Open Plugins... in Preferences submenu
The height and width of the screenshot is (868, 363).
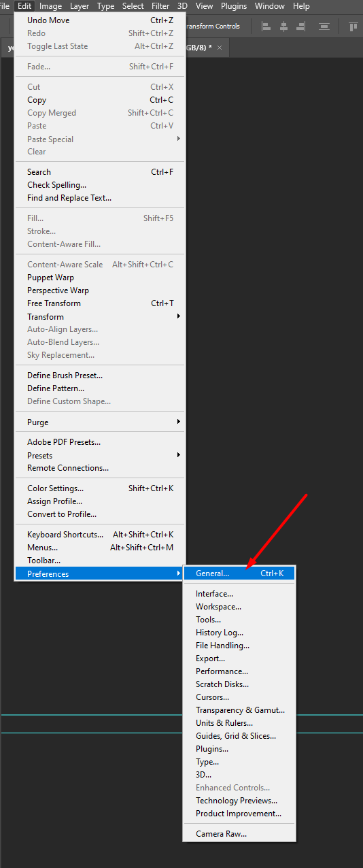(x=239, y=749)
